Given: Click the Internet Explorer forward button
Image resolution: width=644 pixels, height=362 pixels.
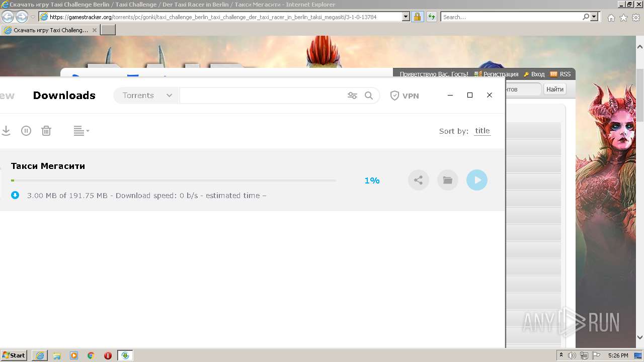Looking at the screenshot, I should click(22, 17).
